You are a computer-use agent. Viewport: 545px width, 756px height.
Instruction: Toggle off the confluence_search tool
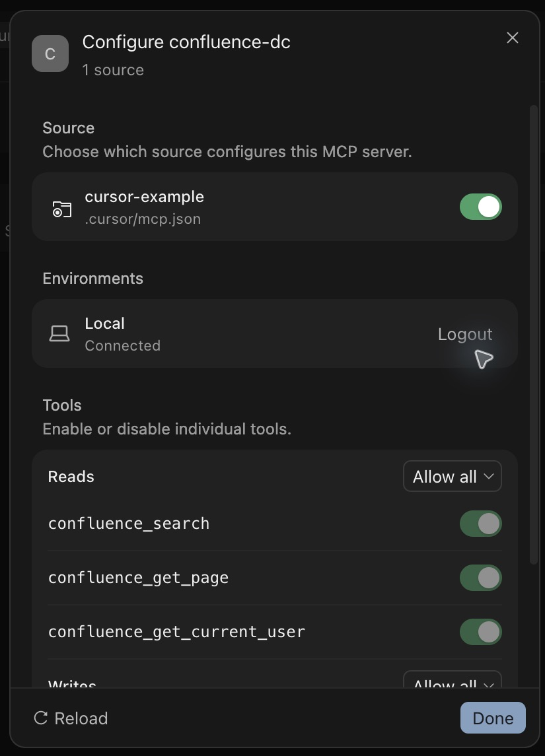coord(480,524)
